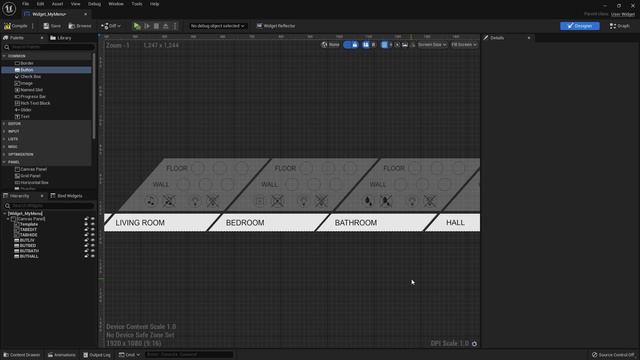The height and width of the screenshot is (360, 640).
Task: Toggle visibility eye for Template row
Action: [x=93, y=224]
